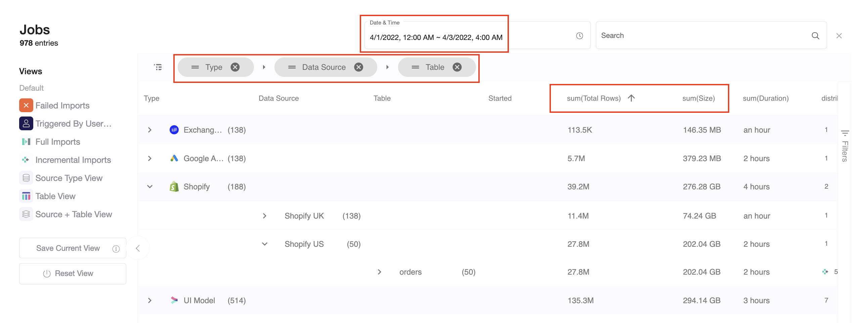Select the Failed Imports view label

point(62,105)
